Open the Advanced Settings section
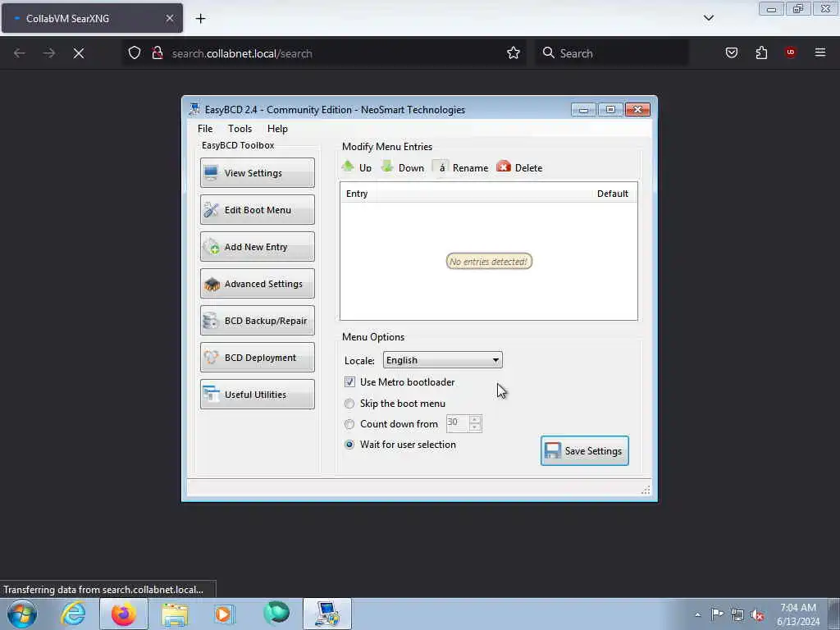Image resolution: width=840 pixels, height=630 pixels. coord(257,283)
